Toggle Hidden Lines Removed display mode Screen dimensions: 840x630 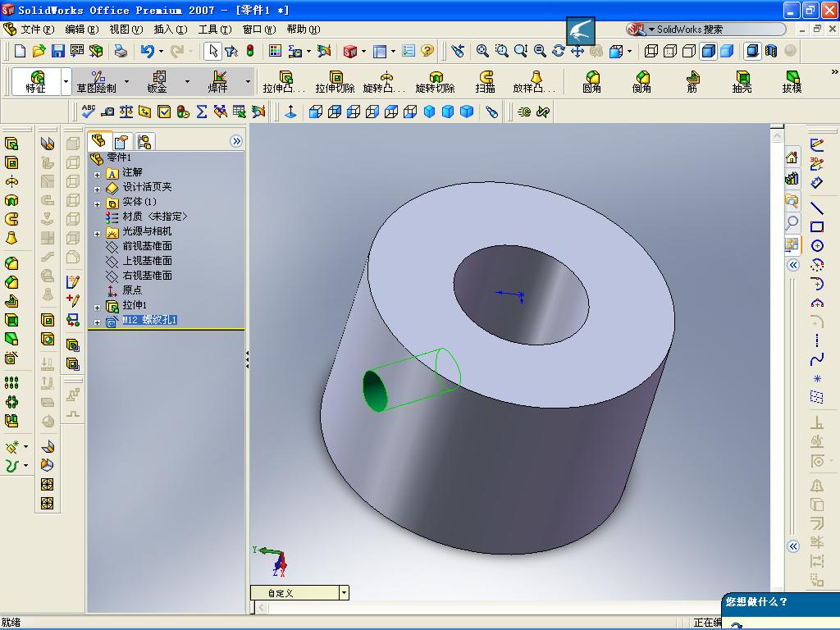(x=689, y=51)
